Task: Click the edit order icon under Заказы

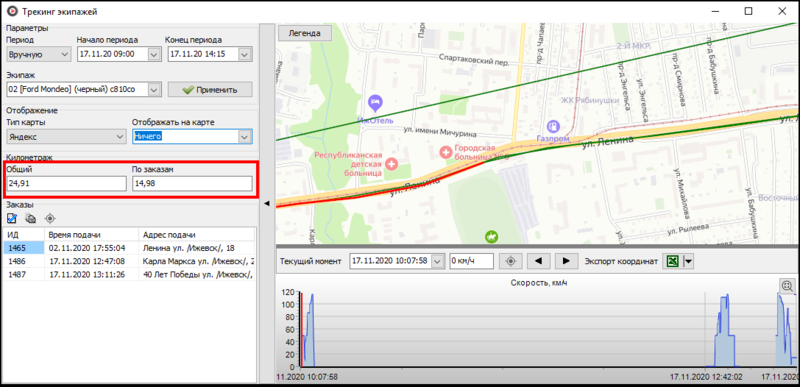Action: click(12, 218)
